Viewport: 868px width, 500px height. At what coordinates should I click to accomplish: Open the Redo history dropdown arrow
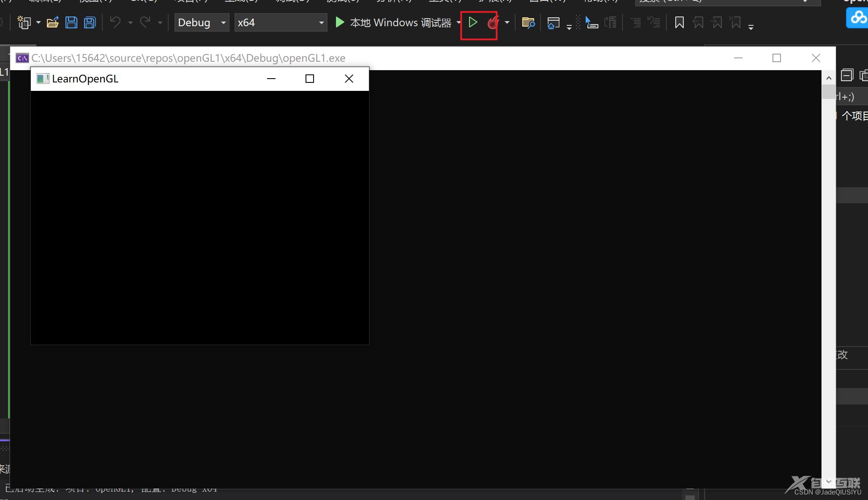point(160,22)
